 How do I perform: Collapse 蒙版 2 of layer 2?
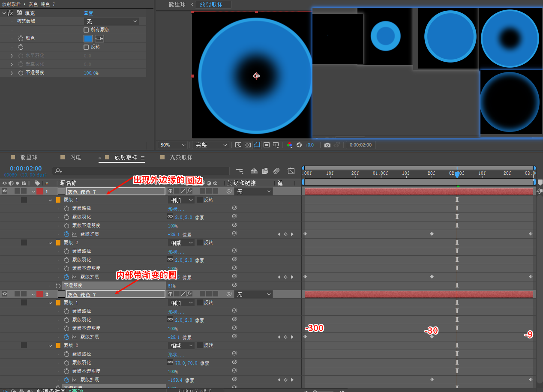click(51, 345)
